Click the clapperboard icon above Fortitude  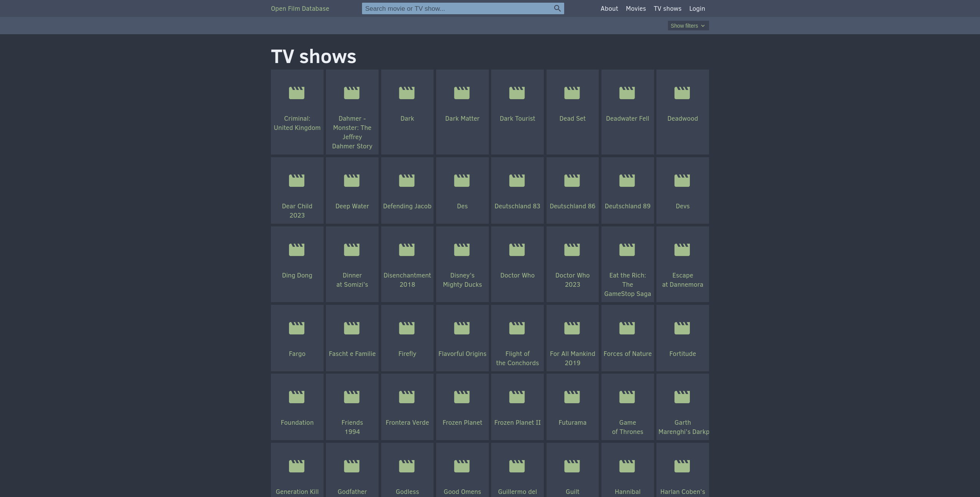[x=682, y=328]
